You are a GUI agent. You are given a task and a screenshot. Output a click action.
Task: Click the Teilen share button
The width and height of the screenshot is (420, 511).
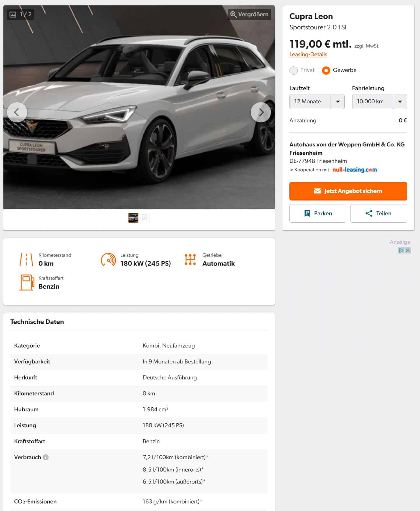pyautogui.click(x=379, y=213)
